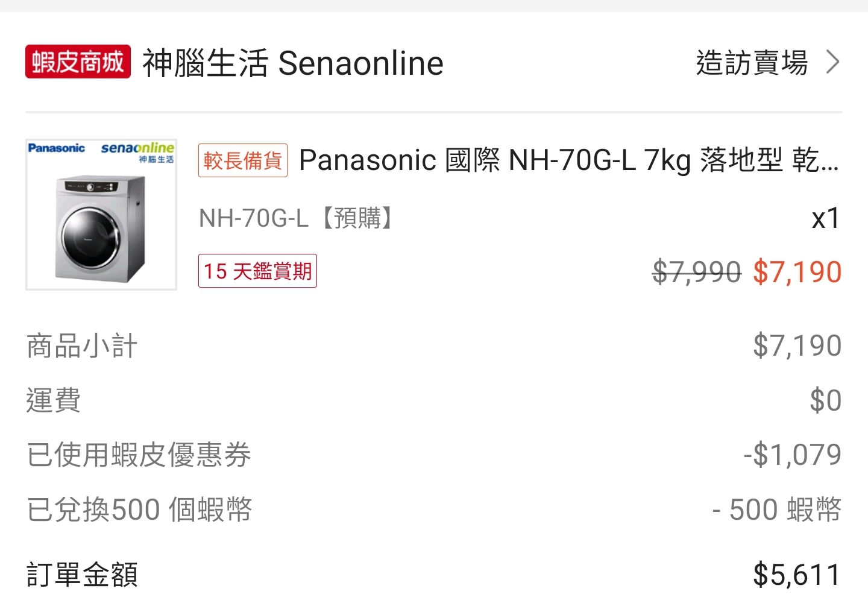Select the NH-70G-L【預購】 variant text
The height and width of the screenshot is (612, 868).
pyautogui.click(x=298, y=218)
